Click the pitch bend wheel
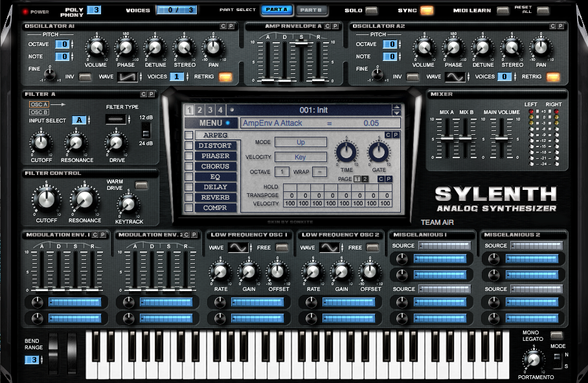Image resolution: width=588 pixels, height=383 pixels. (x=53, y=353)
